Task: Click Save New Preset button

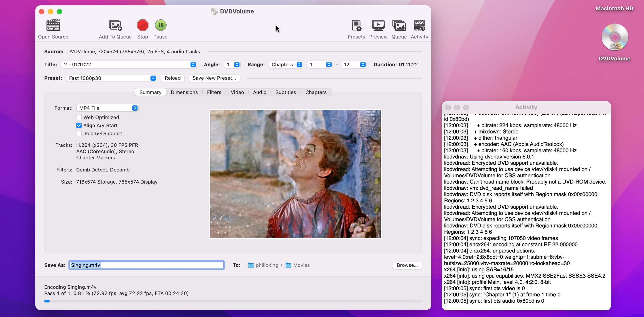Action: 214,78
